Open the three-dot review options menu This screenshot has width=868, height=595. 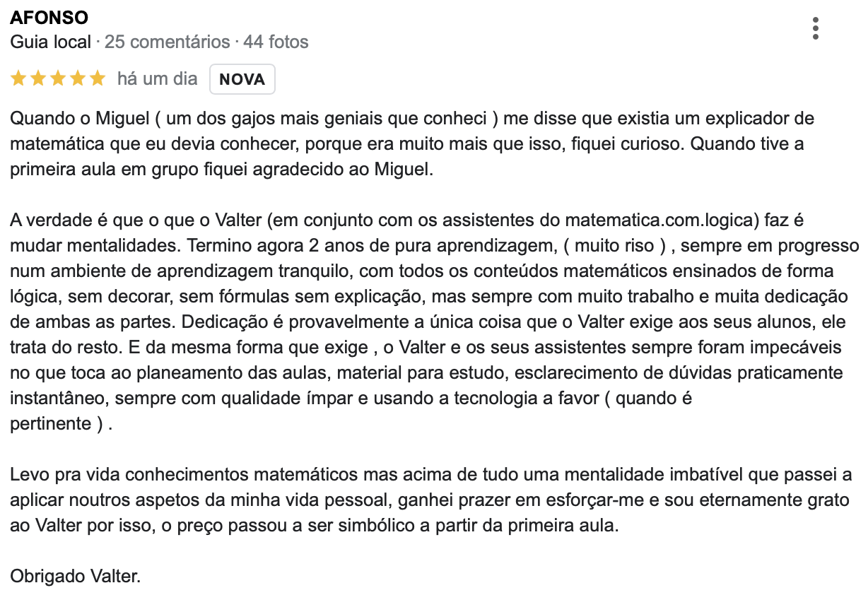[x=816, y=28]
